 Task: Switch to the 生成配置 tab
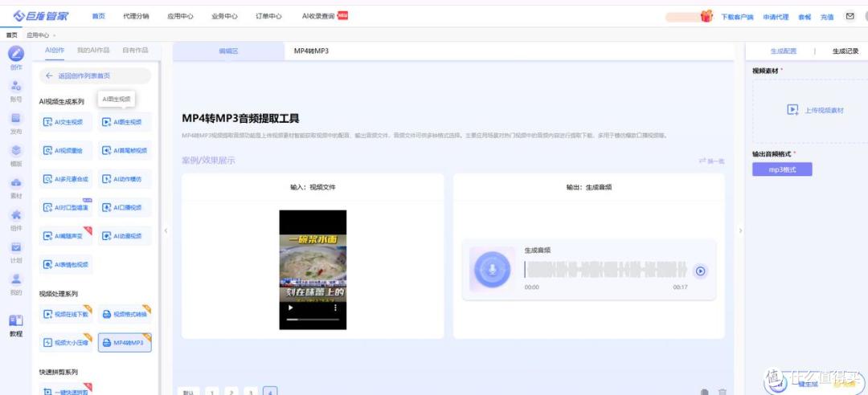click(x=784, y=51)
